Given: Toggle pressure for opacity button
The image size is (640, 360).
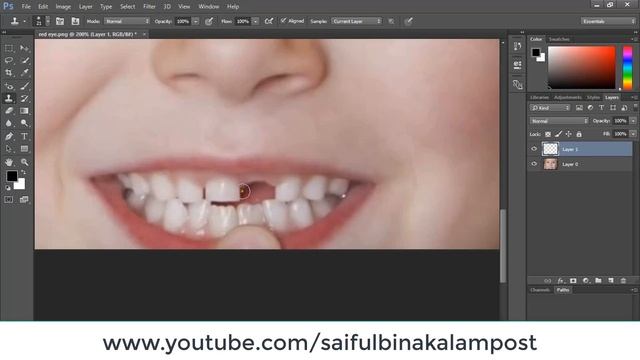Looking at the screenshot, I should (209, 21).
